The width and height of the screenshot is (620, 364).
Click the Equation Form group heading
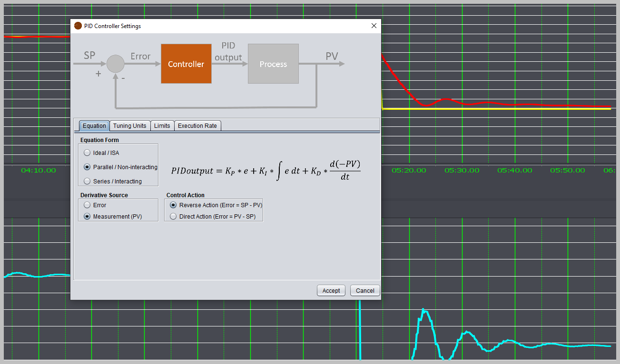pos(99,140)
